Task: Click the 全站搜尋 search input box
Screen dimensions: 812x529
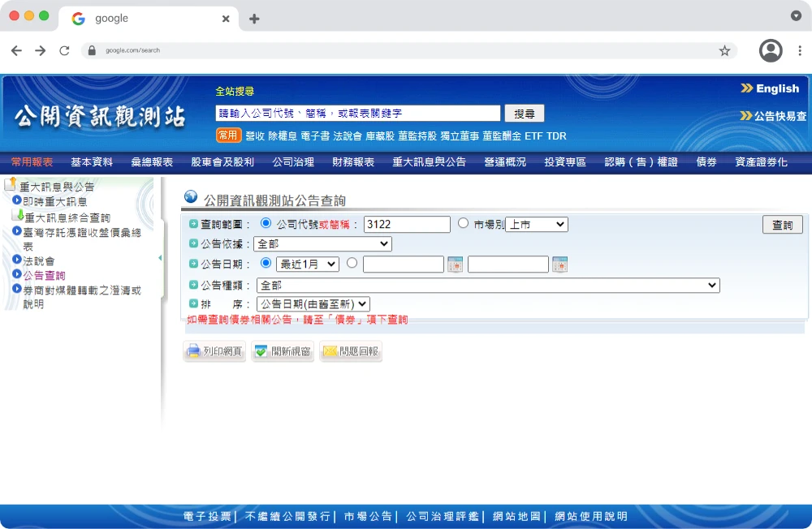Action: coord(358,114)
